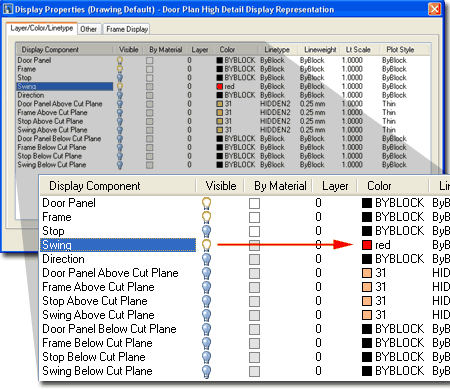This screenshot has height=389, width=450.
Task: Select Frame Above Cut Plane name, magnified list
Action: [98, 287]
